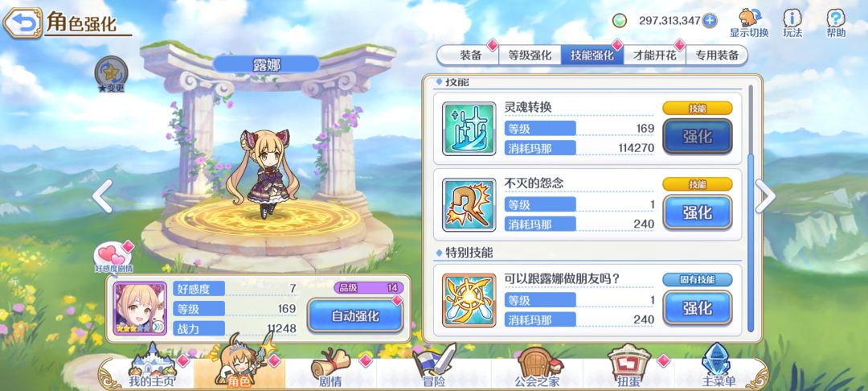Tap the star change (★变更) icon
Viewport: 868px width, 391px height.
click(111, 75)
